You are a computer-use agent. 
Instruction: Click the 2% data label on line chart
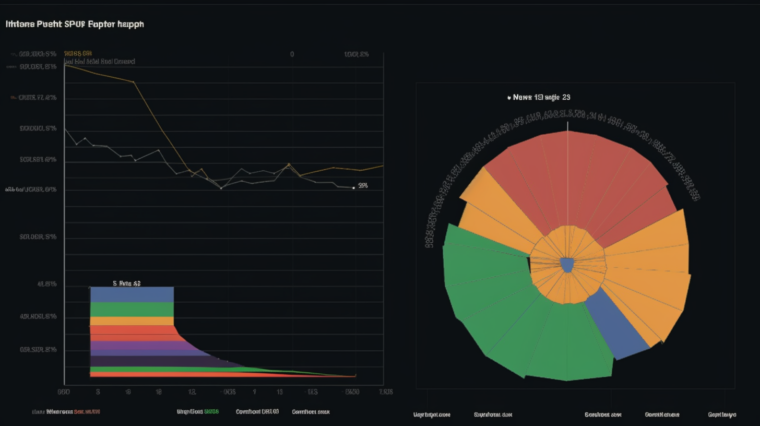[363, 186]
